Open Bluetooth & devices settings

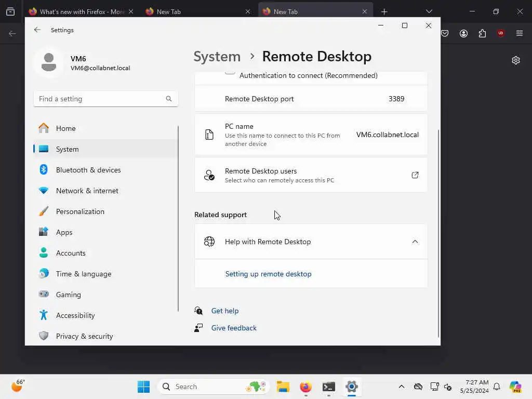click(x=105, y=170)
